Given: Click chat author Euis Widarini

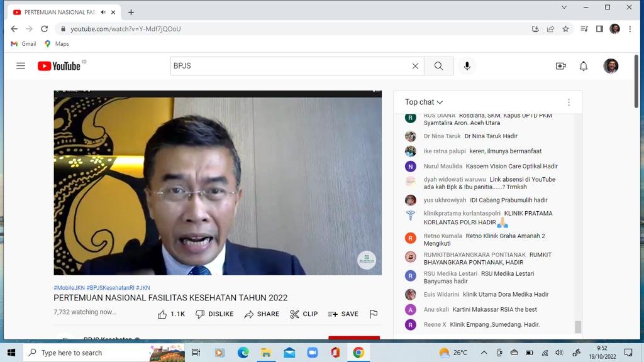Looking at the screenshot, I should click(x=441, y=294).
